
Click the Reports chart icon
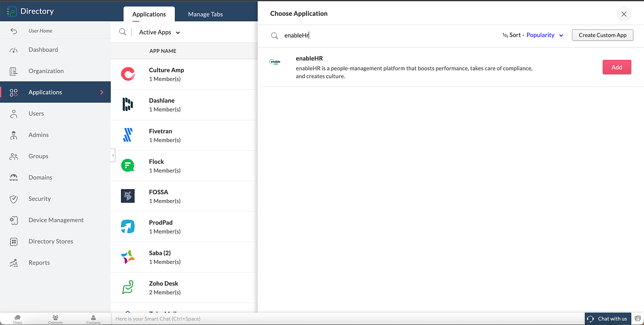[x=14, y=263]
